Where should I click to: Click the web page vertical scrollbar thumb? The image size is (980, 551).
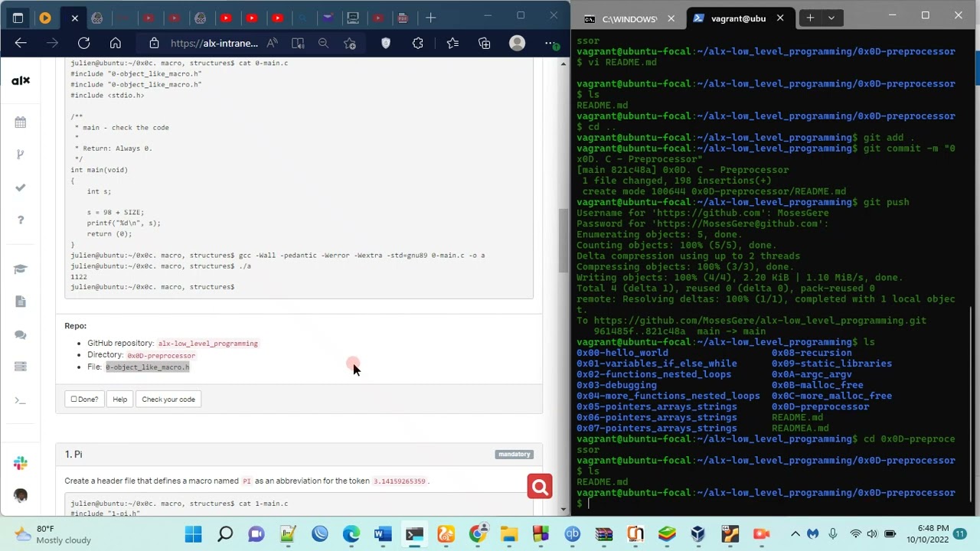point(563,241)
